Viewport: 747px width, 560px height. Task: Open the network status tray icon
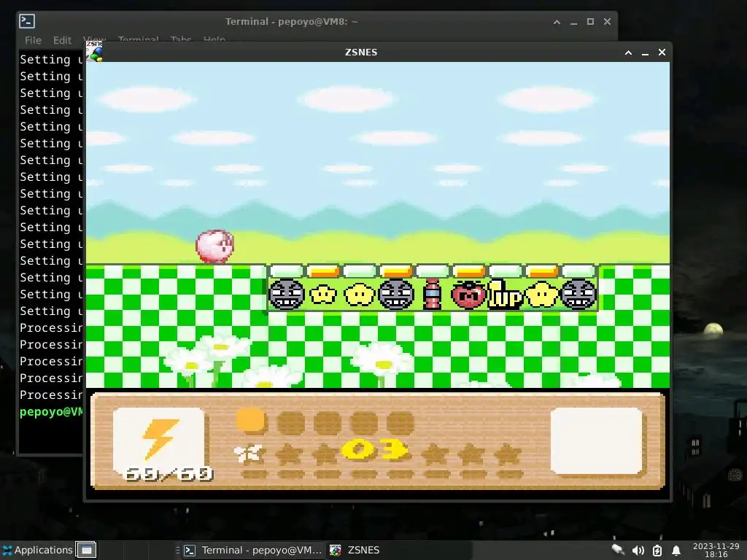coord(618,550)
